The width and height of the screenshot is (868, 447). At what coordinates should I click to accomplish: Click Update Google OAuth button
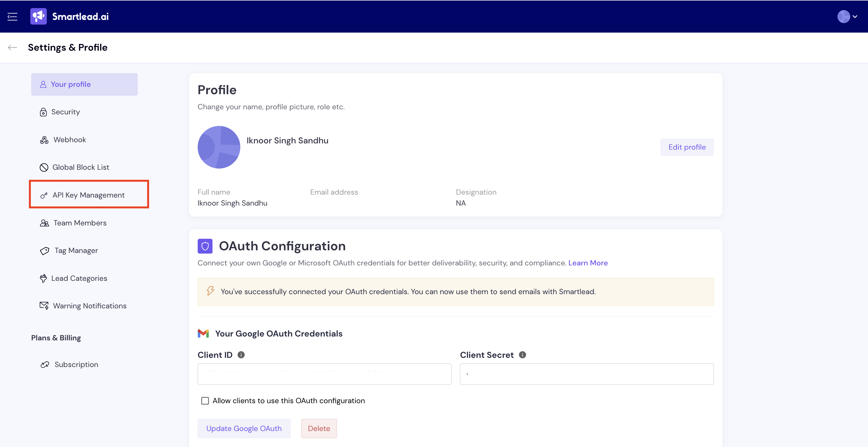[x=244, y=428]
